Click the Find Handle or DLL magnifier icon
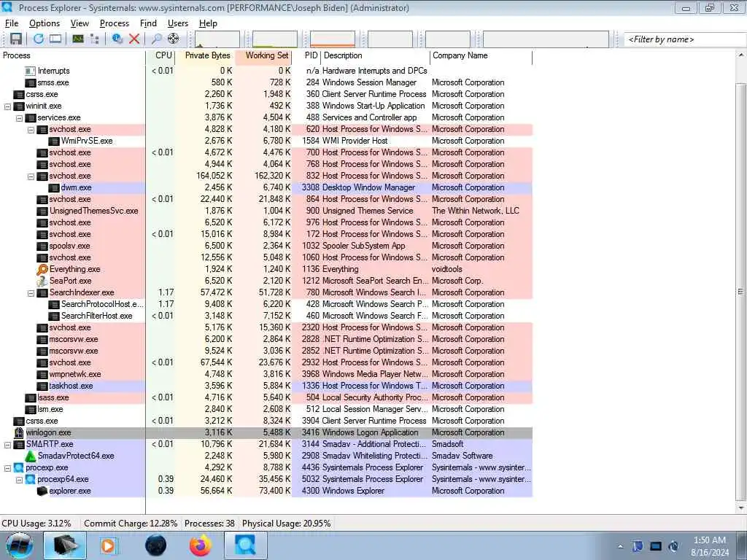 156,39
